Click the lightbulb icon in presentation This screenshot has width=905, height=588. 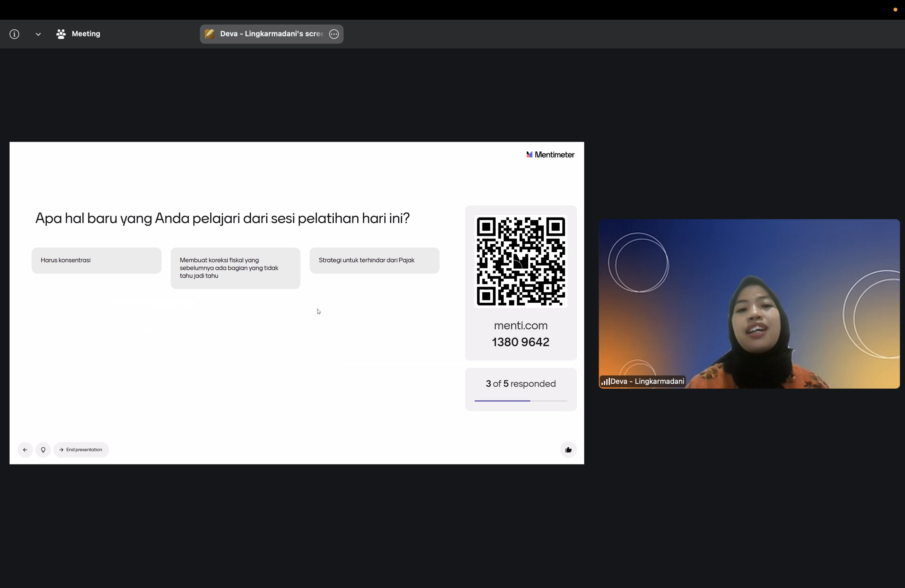43,449
